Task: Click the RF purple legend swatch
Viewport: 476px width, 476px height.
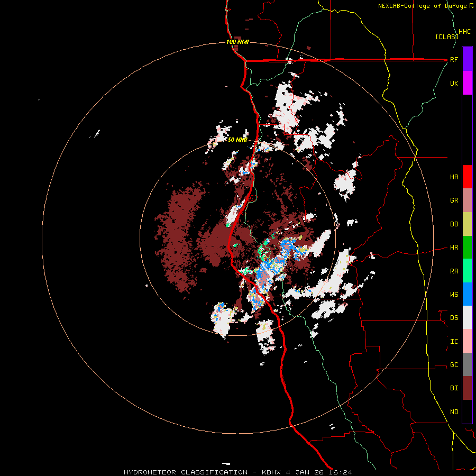Action: pos(467,59)
